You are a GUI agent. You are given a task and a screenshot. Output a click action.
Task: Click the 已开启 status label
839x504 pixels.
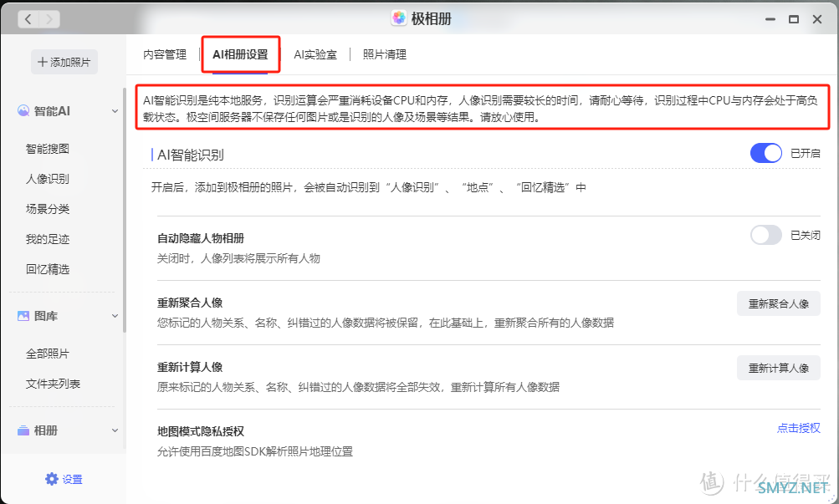click(806, 154)
